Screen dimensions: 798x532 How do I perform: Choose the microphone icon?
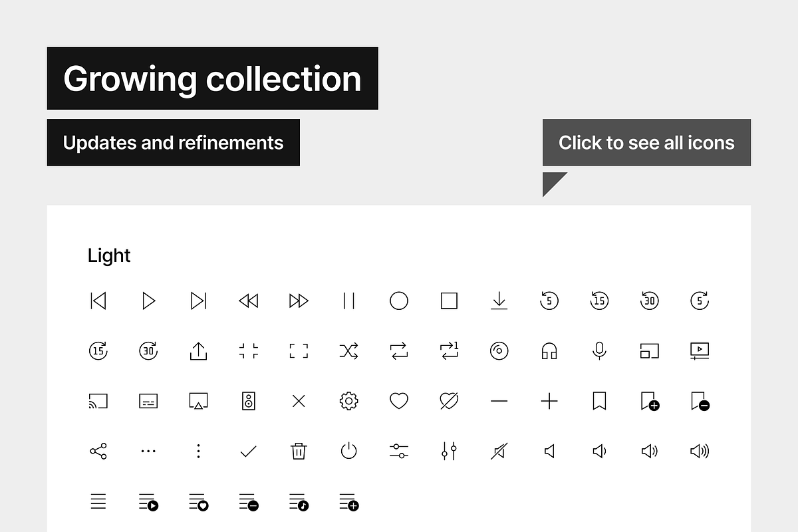[x=599, y=350]
